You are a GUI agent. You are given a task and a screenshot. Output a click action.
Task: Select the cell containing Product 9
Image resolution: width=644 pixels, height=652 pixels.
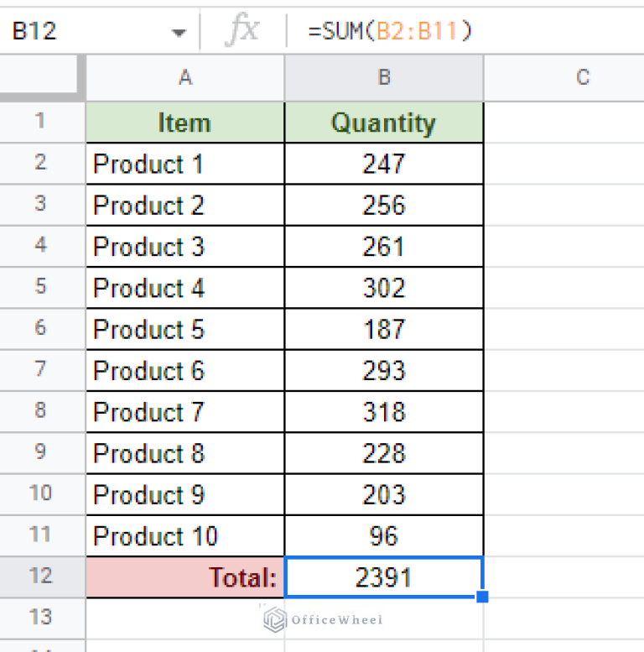click(184, 494)
